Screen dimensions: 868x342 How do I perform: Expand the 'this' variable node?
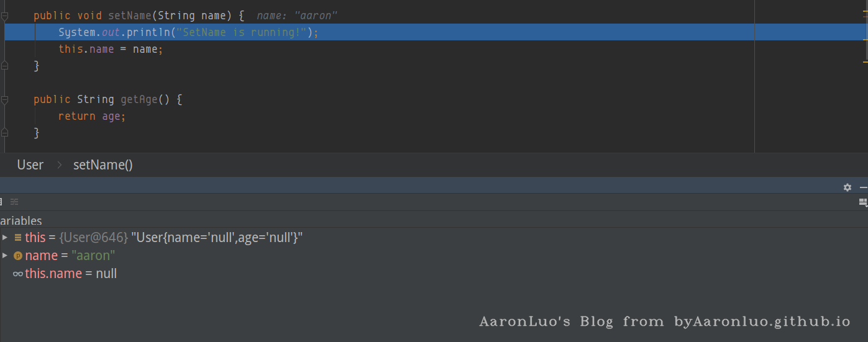5,237
